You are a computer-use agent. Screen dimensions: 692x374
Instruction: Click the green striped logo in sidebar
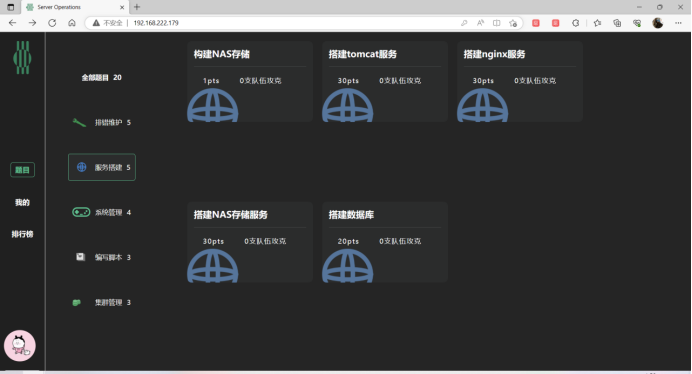pyautogui.click(x=22, y=57)
